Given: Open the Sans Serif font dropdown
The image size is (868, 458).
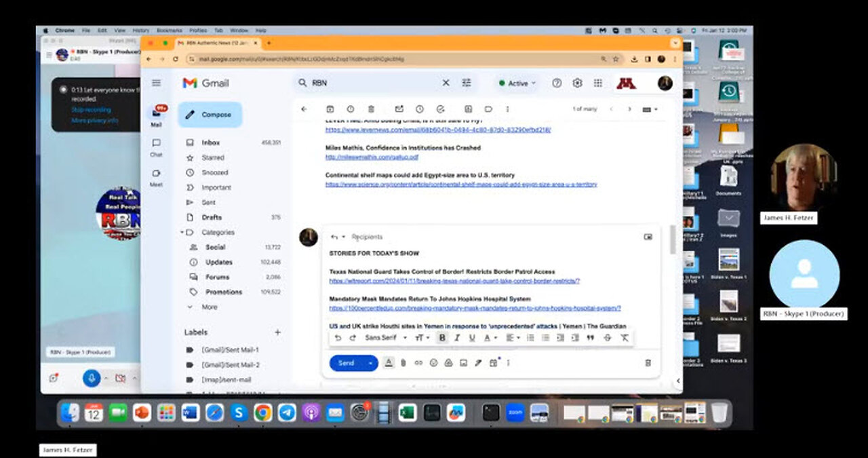Looking at the screenshot, I should pyautogui.click(x=386, y=338).
